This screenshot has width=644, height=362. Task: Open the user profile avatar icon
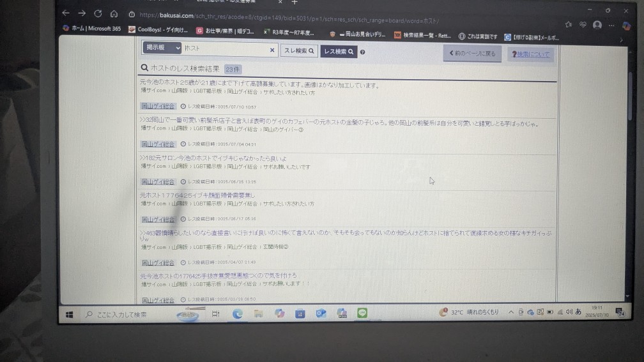[x=597, y=25]
